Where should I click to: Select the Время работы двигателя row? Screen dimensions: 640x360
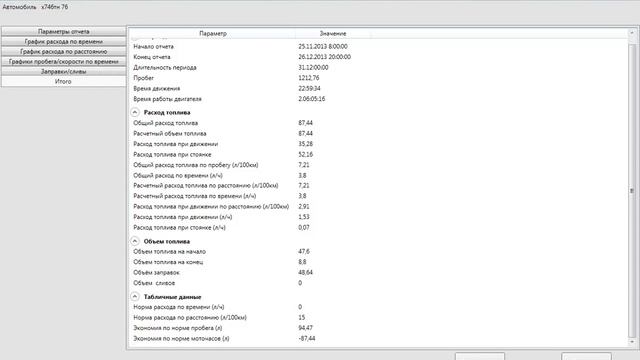[x=379, y=99]
